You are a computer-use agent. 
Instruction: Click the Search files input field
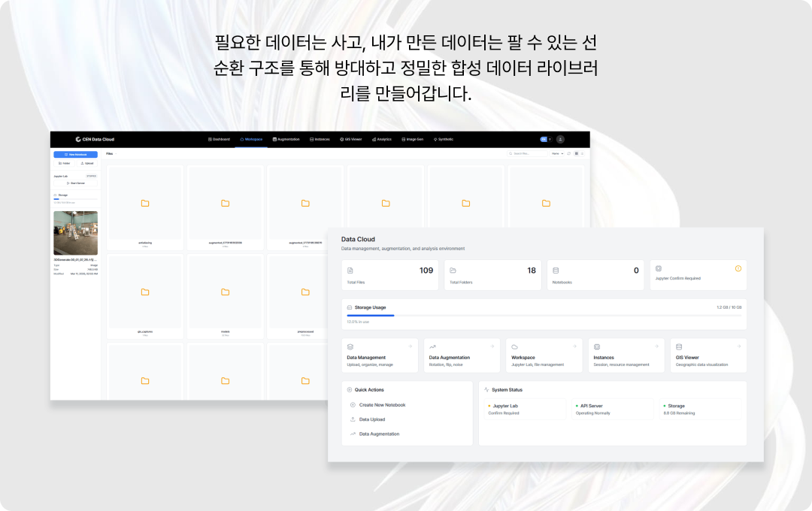point(529,153)
